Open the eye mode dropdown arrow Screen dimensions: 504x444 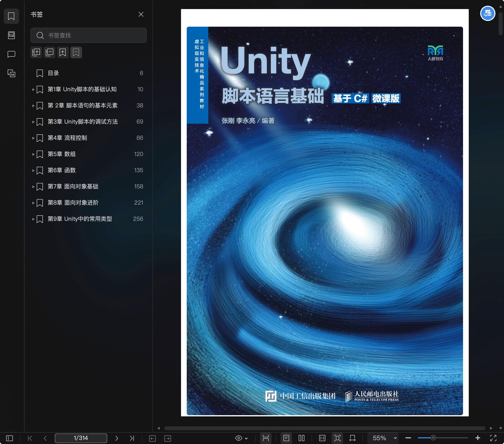pyautogui.click(x=246, y=438)
